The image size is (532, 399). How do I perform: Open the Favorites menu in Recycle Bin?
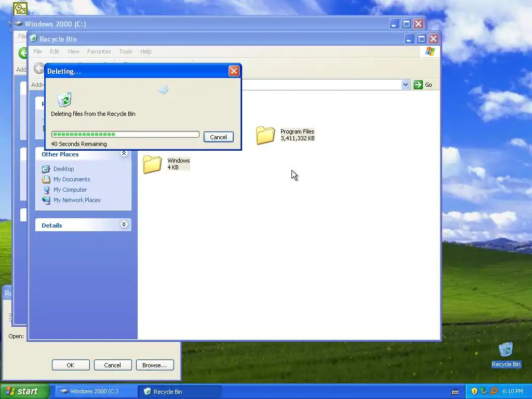pos(99,51)
